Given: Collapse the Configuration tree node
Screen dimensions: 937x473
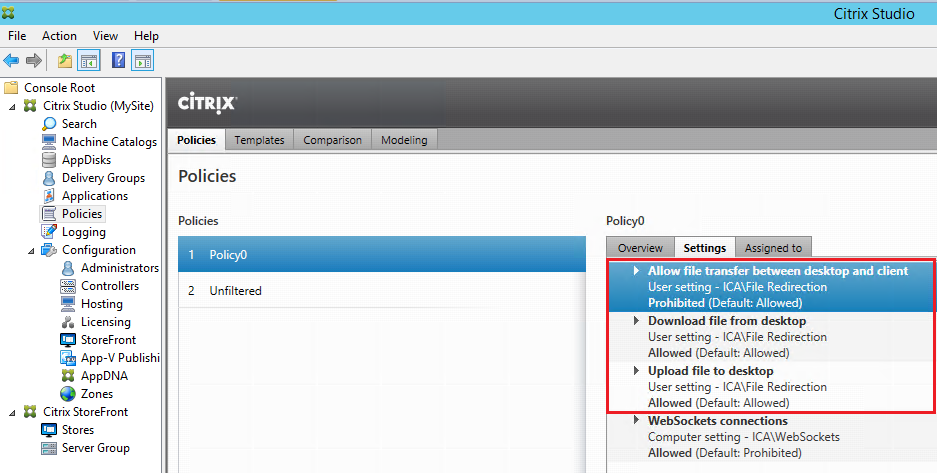Looking at the screenshot, I should 32,251.
